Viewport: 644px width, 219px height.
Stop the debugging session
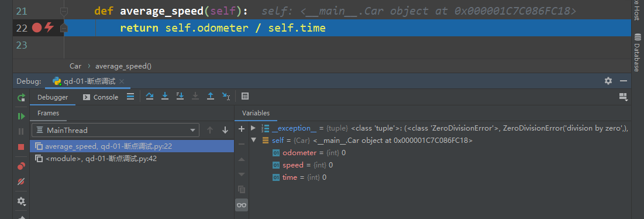21,147
